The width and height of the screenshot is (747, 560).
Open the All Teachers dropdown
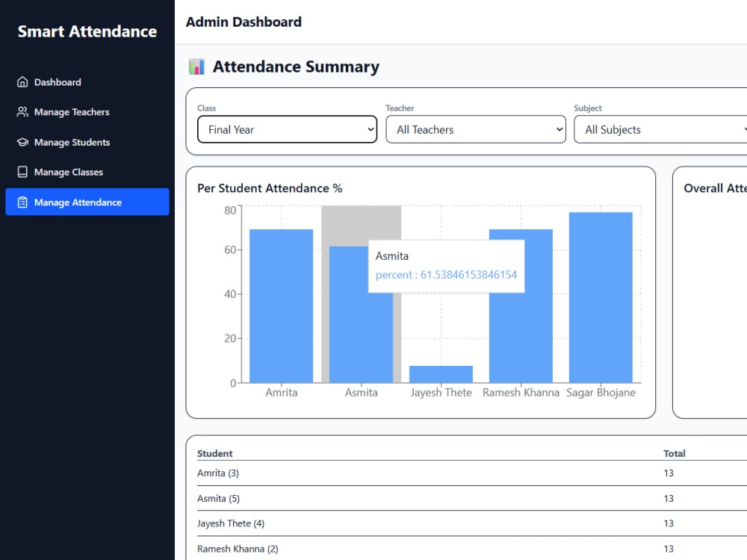[x=475, y=129]
